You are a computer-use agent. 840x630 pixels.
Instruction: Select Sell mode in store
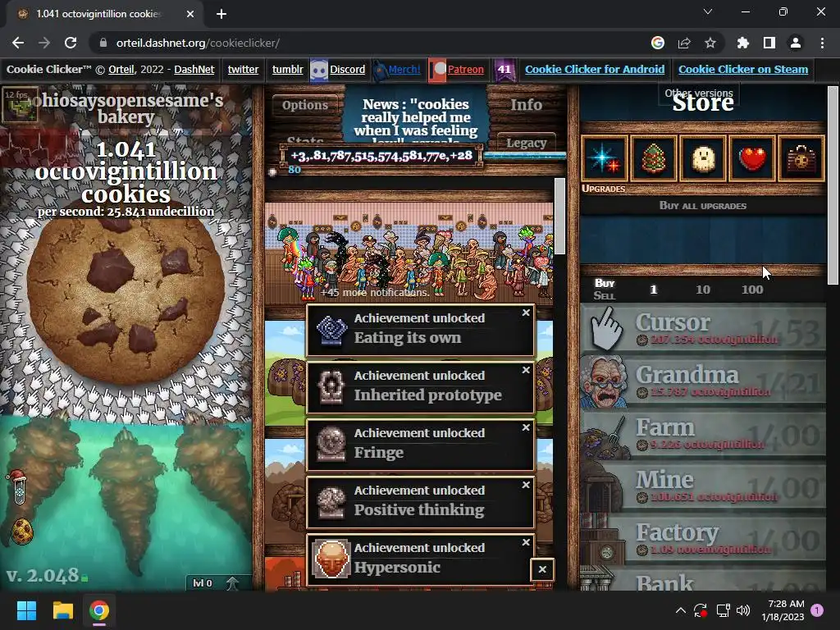click(x=605, y=295)
